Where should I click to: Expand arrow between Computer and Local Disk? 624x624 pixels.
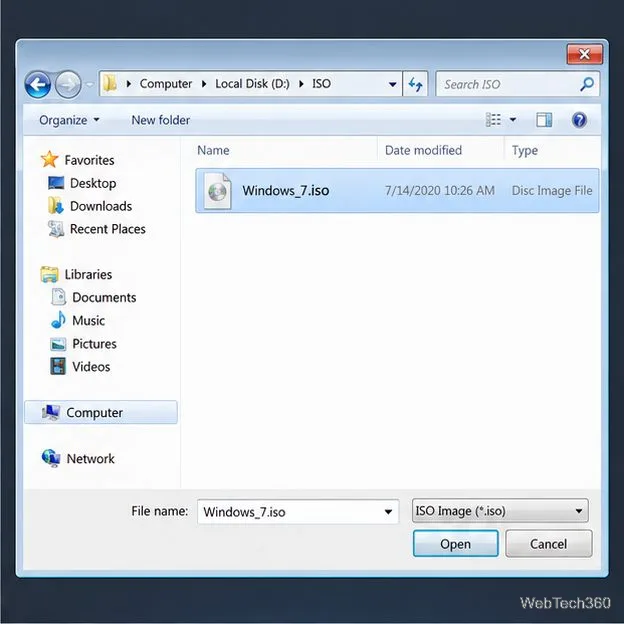click(x=204, y=84)
